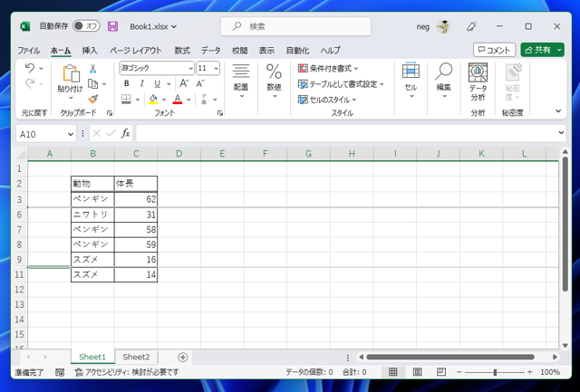Screen dimensions: 580x392
Task: Click the cell Borders icon
Action: pos(127,99)
